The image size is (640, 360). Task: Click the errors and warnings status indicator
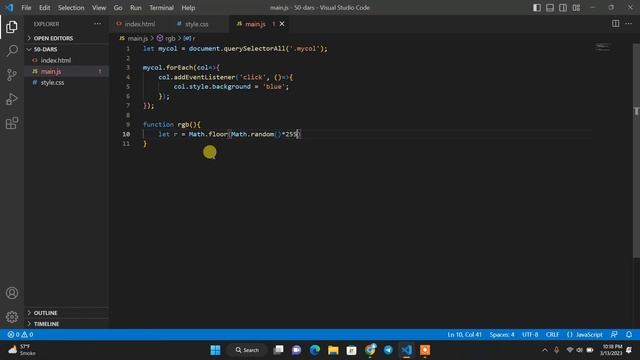[20, 335]
